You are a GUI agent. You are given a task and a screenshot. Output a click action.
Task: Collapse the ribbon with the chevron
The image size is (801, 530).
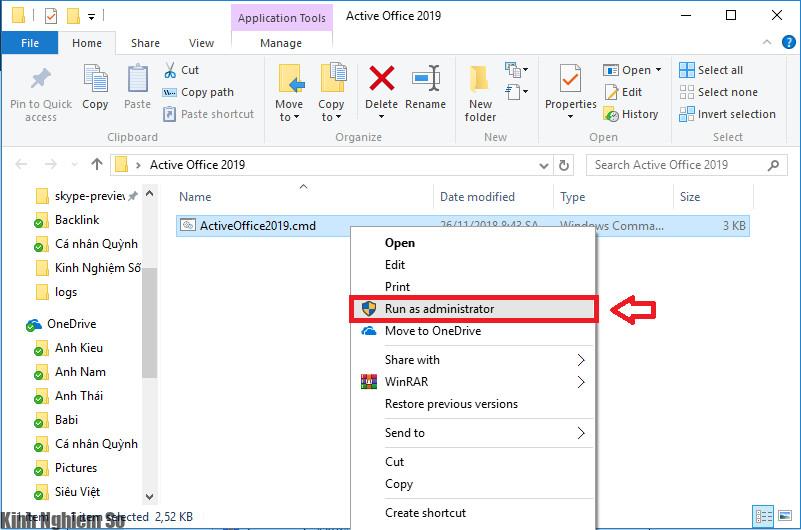[x=767, y=42]
